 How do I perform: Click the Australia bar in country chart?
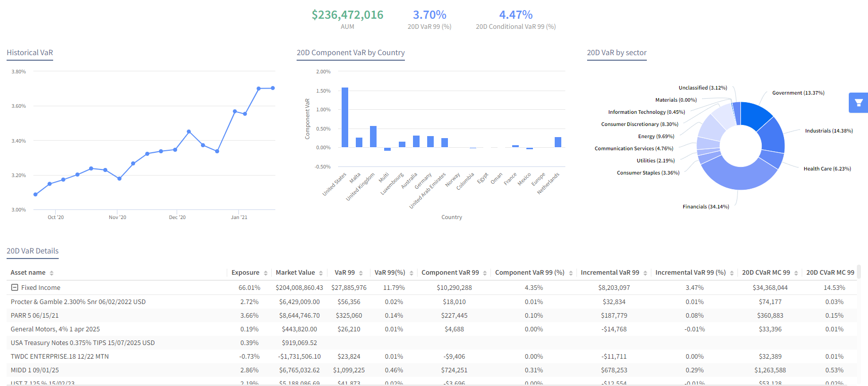(x=416, y=141)
